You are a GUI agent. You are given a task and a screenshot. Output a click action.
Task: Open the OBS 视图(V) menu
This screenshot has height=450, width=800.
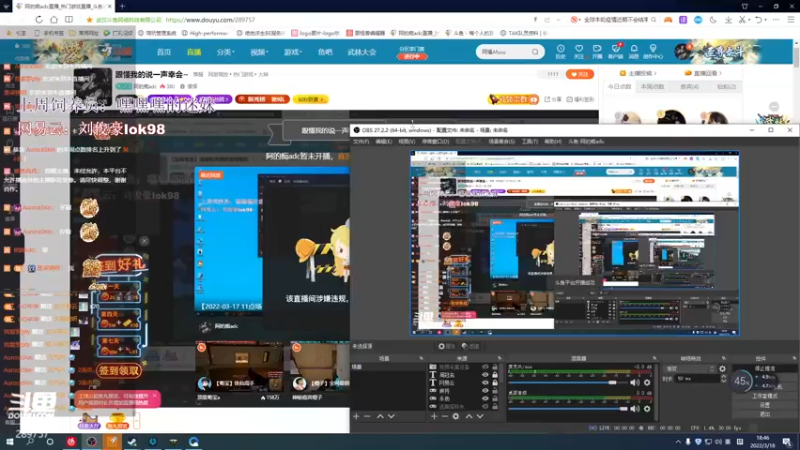coord(407,141)
